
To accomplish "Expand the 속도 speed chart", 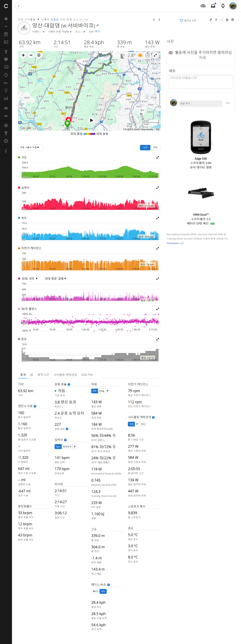I will (x=158, y=218).
